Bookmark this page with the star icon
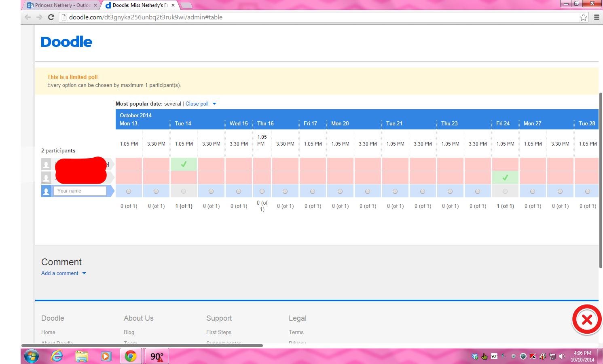 click(583, 17)
